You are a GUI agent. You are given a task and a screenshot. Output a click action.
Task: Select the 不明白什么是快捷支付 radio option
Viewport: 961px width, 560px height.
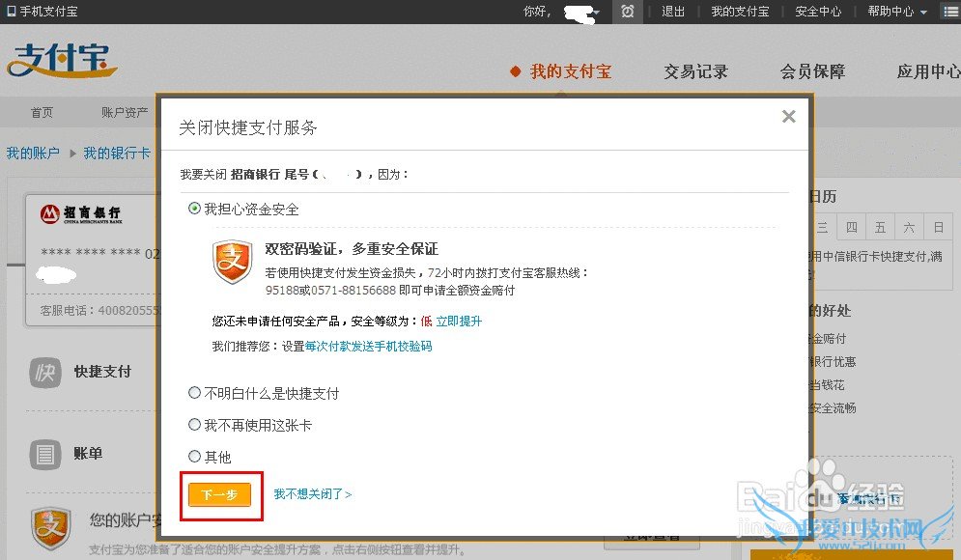coord(194,393)
